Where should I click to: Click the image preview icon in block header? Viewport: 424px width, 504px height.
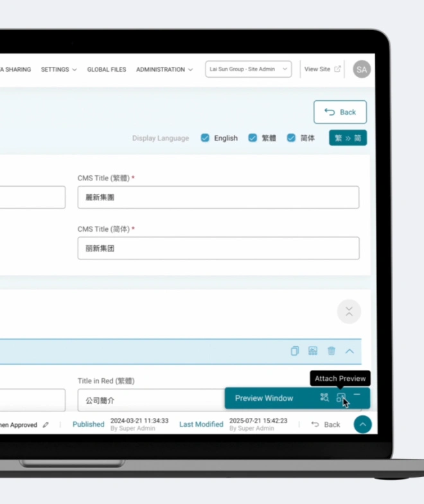pos(313,351)
